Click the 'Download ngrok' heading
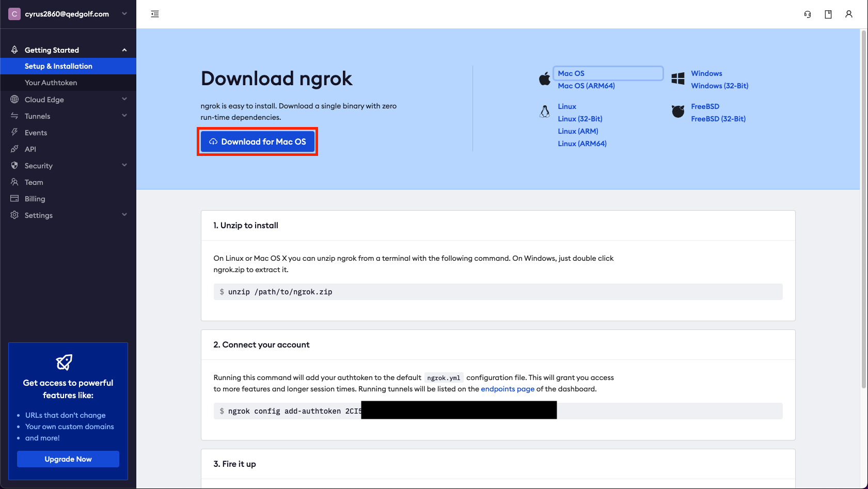This screenshot has width=868, height=489. tap(276, 78)
